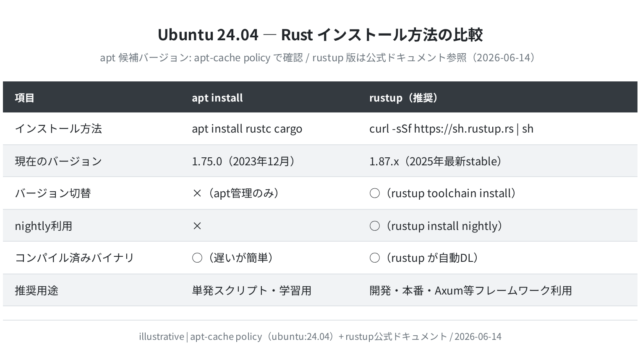Click the subtitle starting with 'apt 候補バージョン'

click(318, 58)
